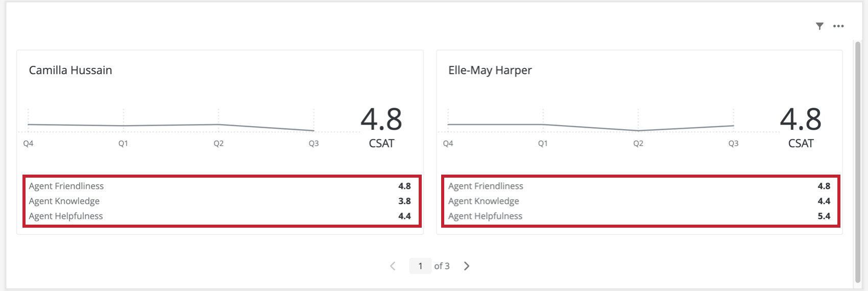Click the filter funnel icon

819,26
